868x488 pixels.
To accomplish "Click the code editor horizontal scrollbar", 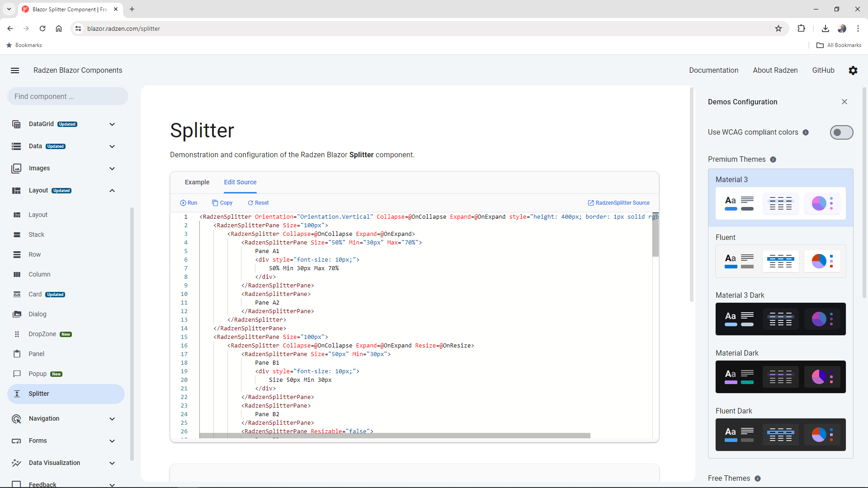I will (395, 436).
